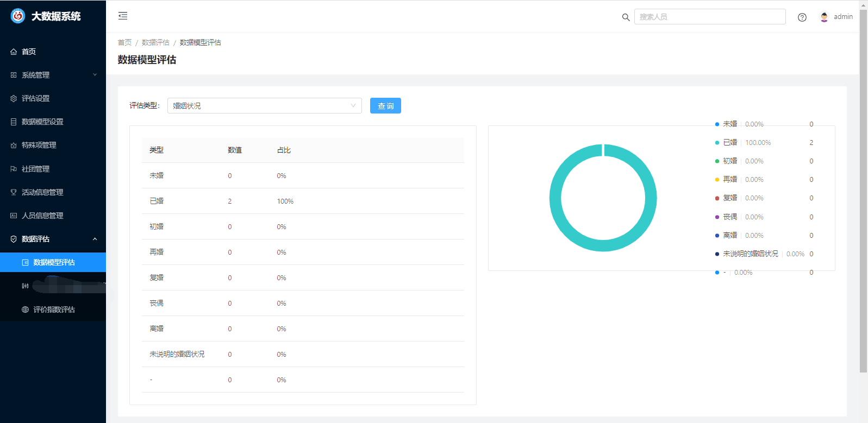Screen dimensions: 868x423
Task: Click the admin user avatar
Action: pyautogui.click(x=824, y=17)
